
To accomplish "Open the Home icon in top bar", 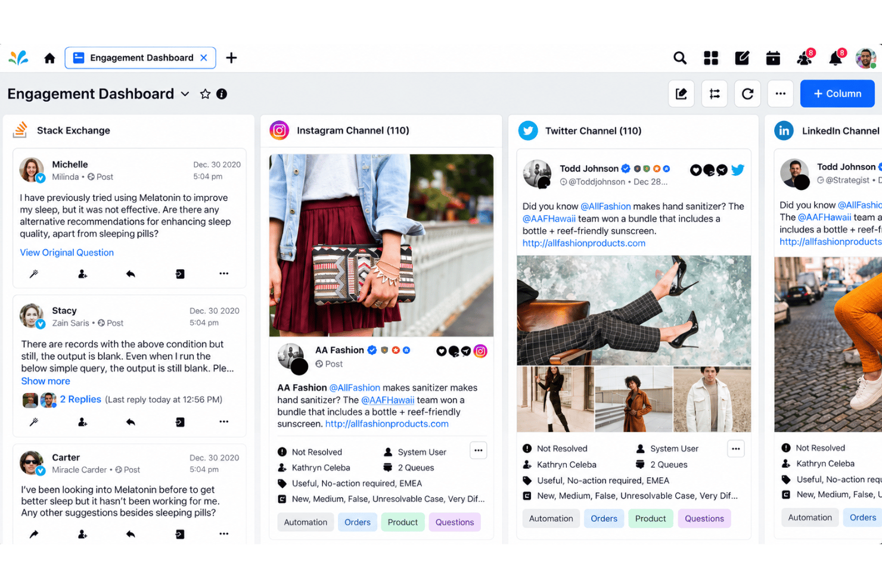I will coord(49,58).
